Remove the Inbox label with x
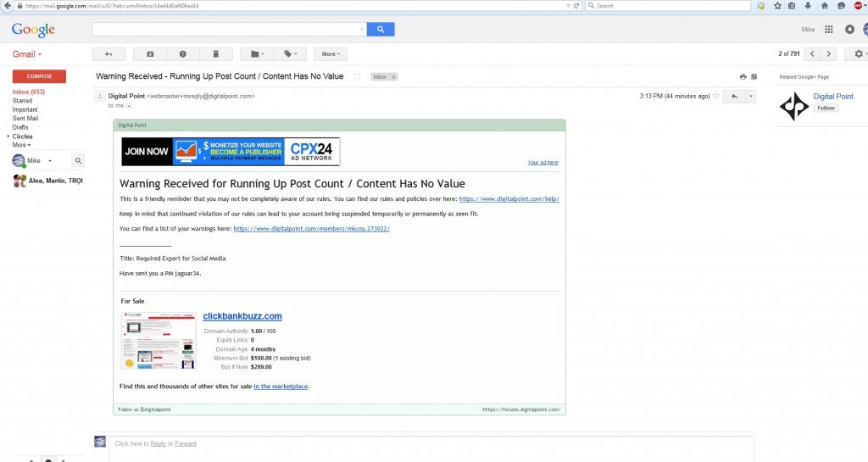868x462 pixels. [x=393, y=77]
